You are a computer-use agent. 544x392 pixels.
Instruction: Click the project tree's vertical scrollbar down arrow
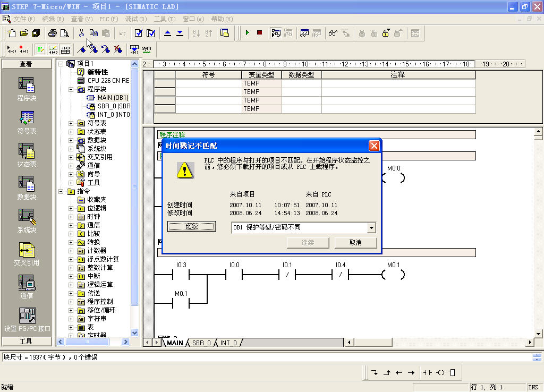click(x=134, y=333)
